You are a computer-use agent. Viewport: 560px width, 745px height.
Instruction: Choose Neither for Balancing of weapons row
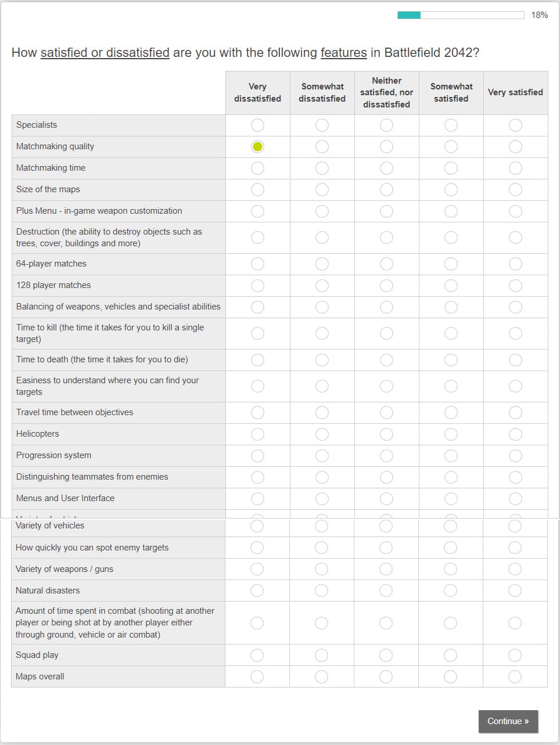pyautogui.click(x=386, y=307)
